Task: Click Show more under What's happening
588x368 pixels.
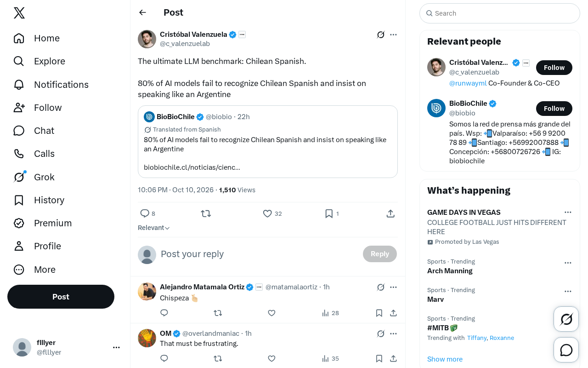Action: click(445, 359)
